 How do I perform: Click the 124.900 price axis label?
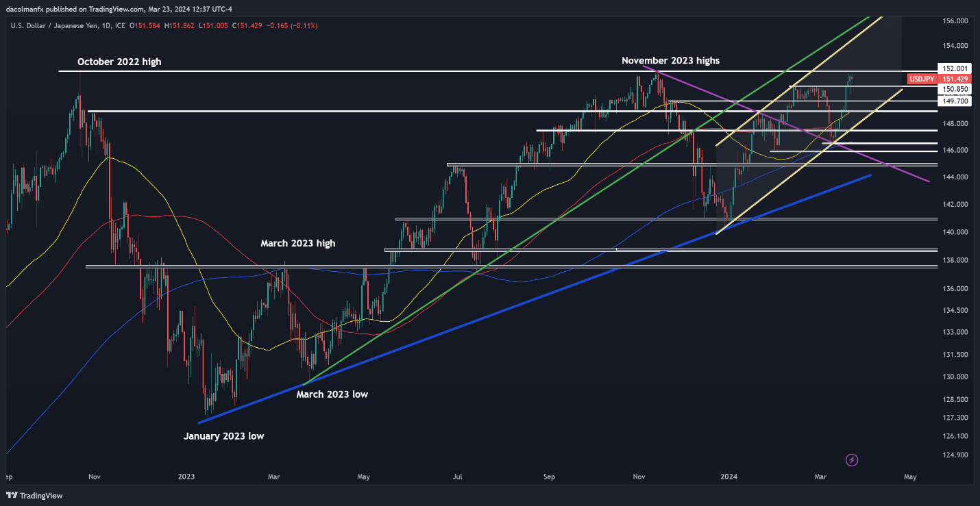pos(955,454)
